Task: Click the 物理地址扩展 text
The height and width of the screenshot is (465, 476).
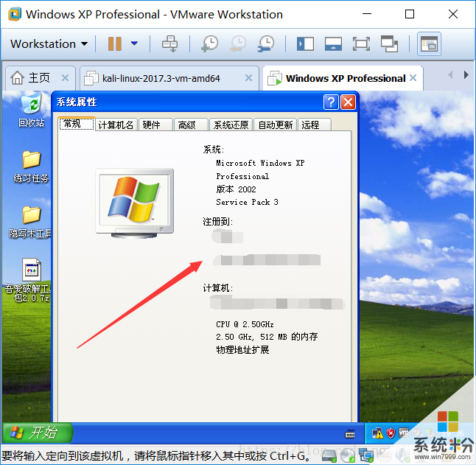Action: point(243,350)
